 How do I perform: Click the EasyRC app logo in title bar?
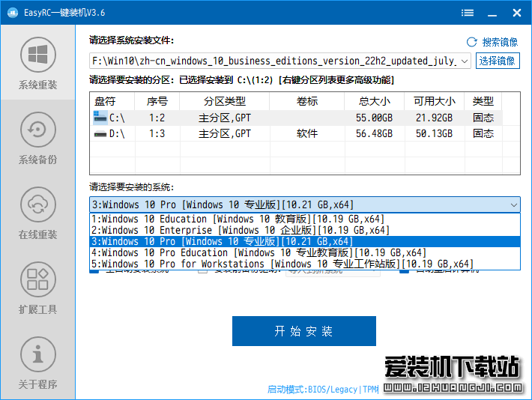tap(13, 13)
